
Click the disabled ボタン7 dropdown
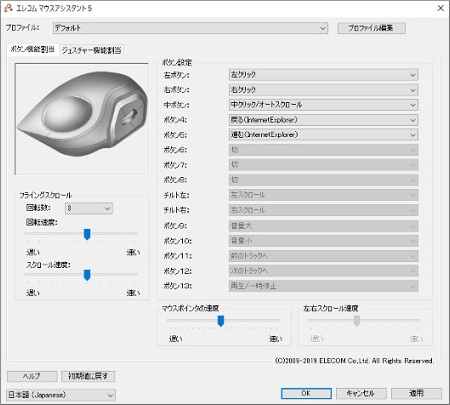click(x=323, y=165)
